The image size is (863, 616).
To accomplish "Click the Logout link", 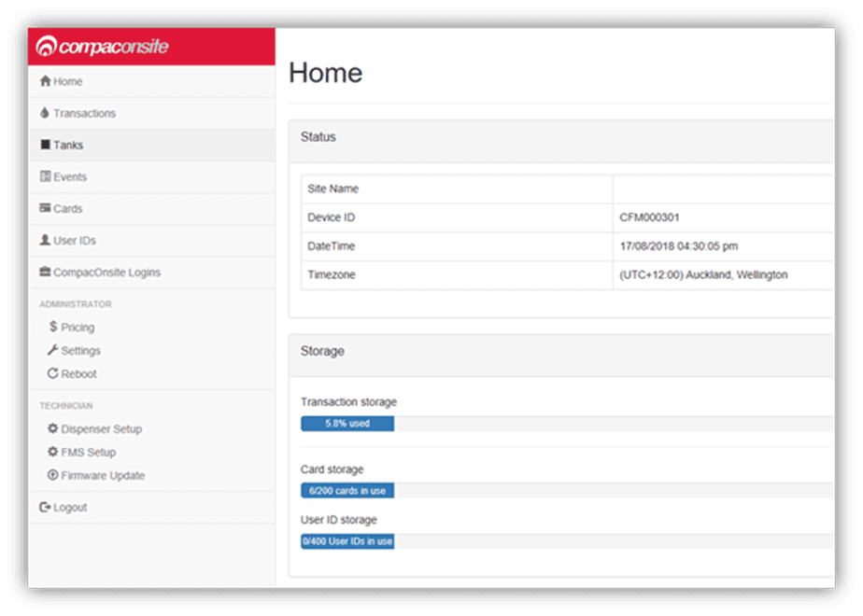I will pyautogui.click(x=152, y=508).
